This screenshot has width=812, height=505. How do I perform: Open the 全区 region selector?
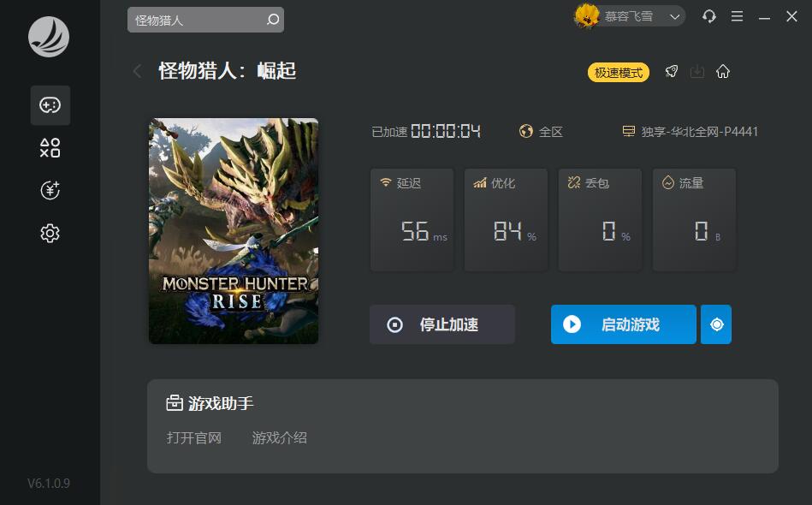coord(541,132)
